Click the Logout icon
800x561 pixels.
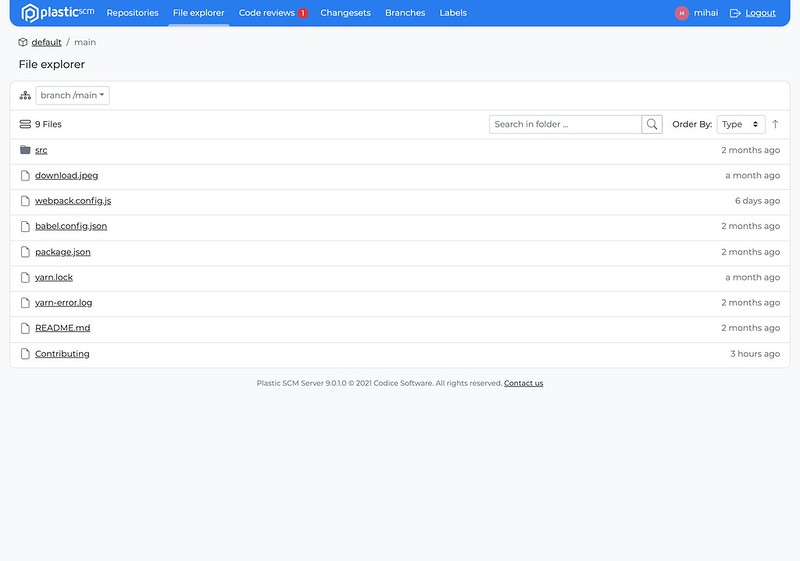(735, 13)
